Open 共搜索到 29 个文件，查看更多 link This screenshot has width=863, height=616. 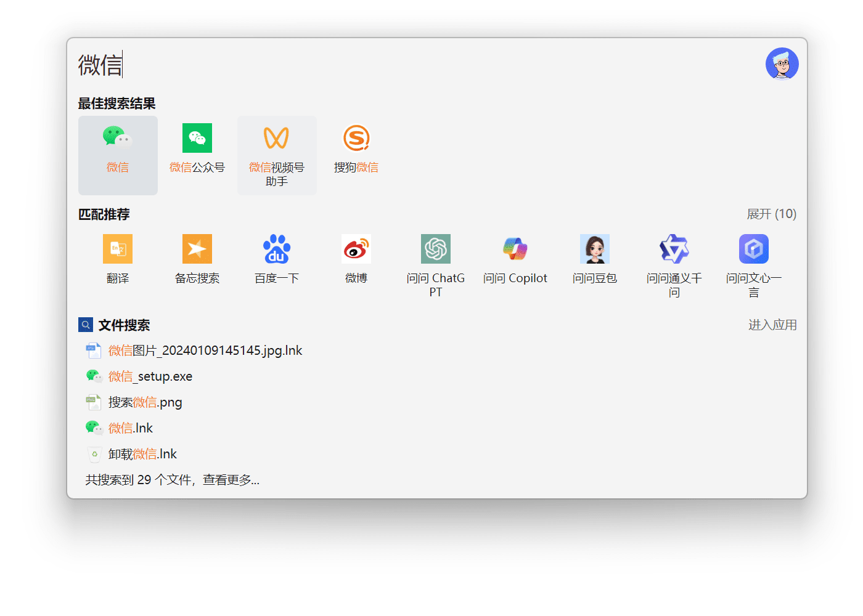click(x=173, y=480)
